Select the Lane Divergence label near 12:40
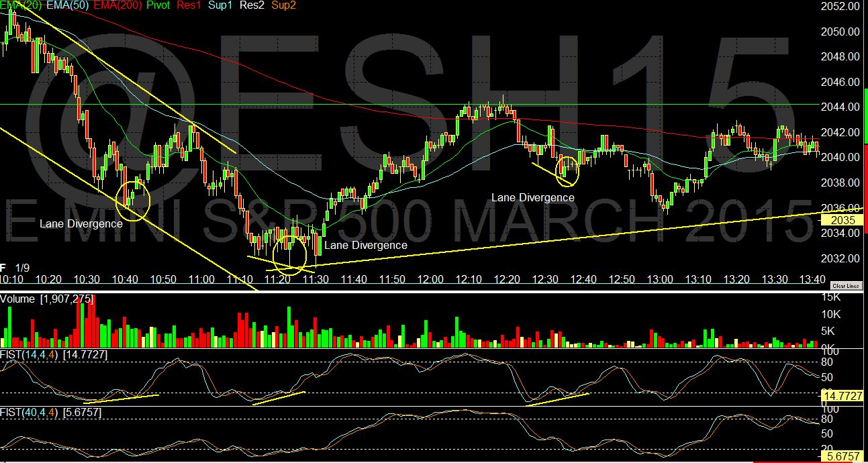 coord(532,198)
